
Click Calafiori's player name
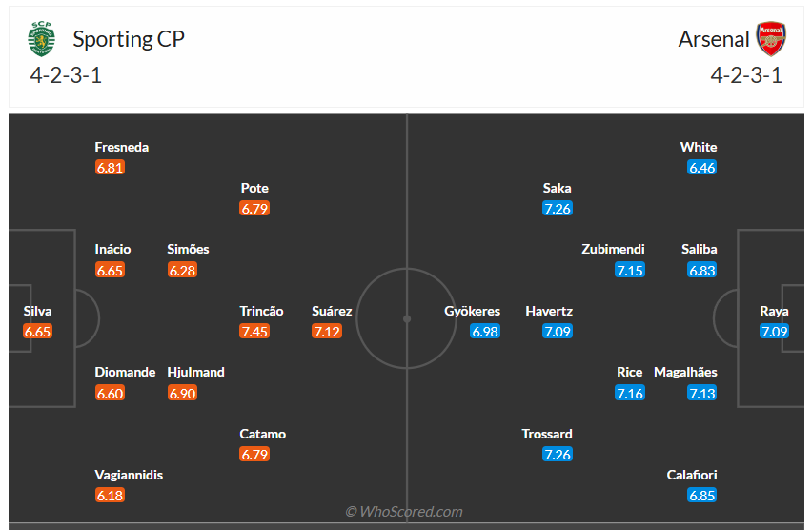[x=692, y=475]
